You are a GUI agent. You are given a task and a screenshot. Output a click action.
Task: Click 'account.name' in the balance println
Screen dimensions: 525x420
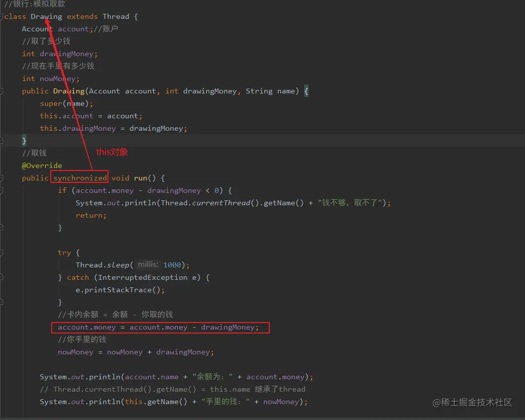point(152,377)
